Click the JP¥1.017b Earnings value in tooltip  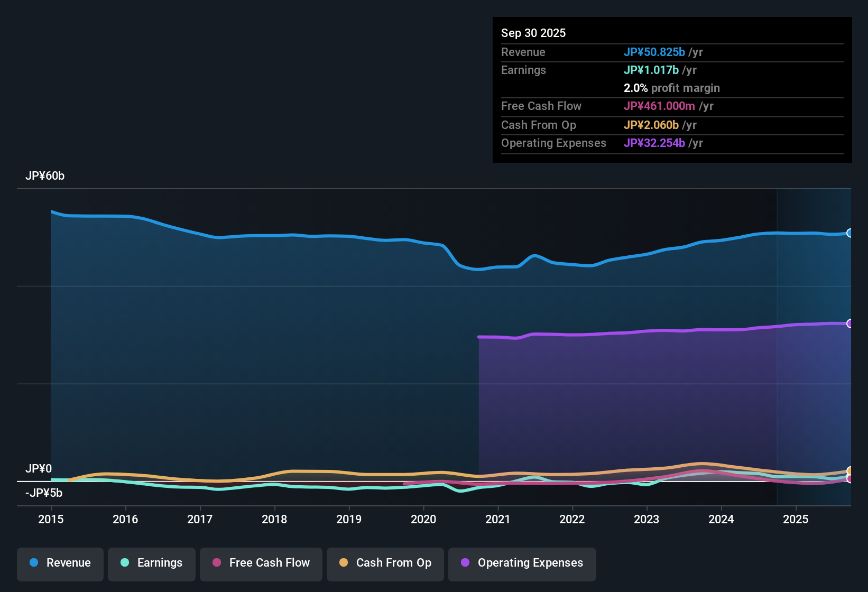tap(651, 70)
